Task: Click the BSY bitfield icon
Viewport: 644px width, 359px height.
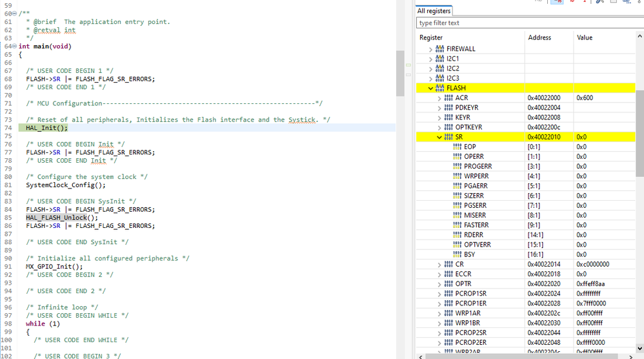Action: [x=457, y=254]
